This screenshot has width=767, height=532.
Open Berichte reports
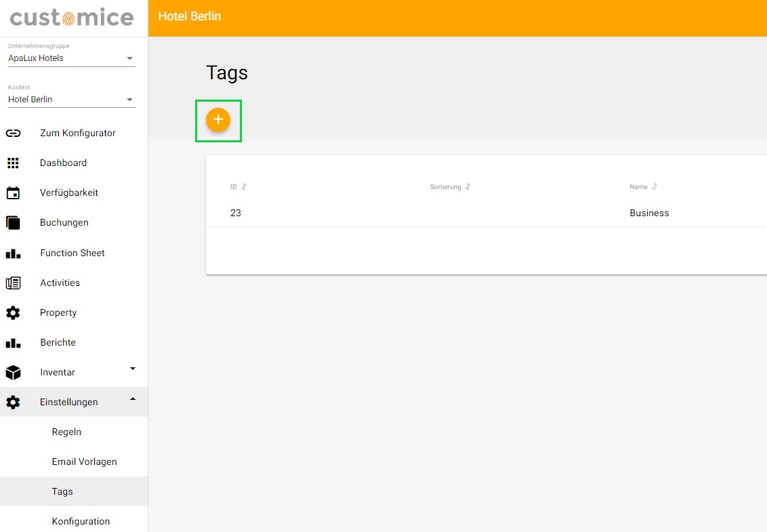pos(58,343)
